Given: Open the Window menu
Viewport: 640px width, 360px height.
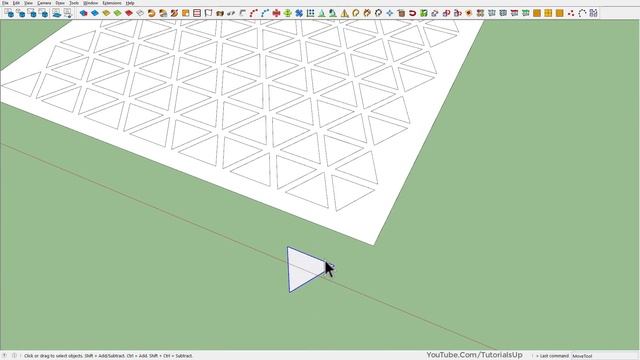Looking at the screenshot, I should click(91, 3).
